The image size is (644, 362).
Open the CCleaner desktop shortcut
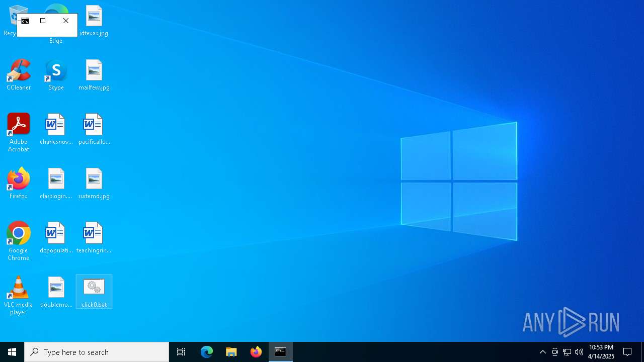[19, 75]
